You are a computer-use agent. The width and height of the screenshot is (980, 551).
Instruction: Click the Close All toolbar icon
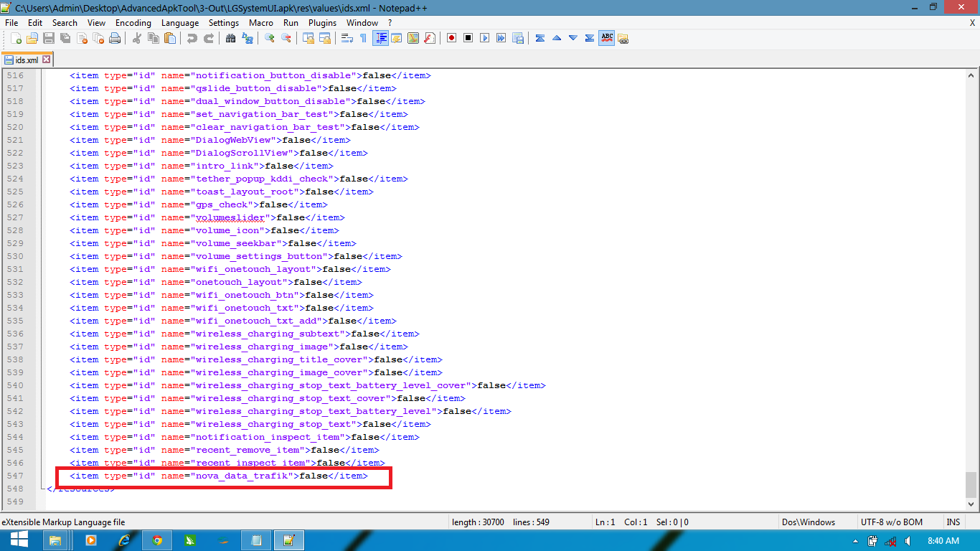coord(98,38)
